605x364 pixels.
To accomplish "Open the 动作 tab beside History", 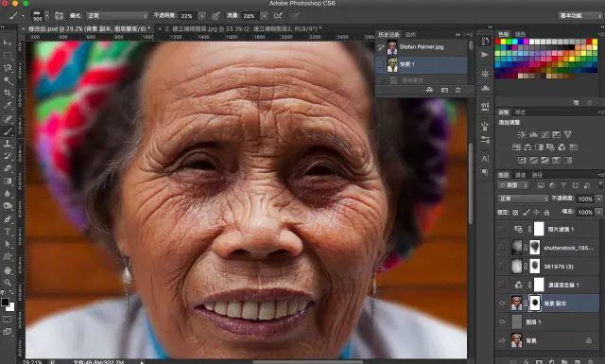I will pos(410,34).
